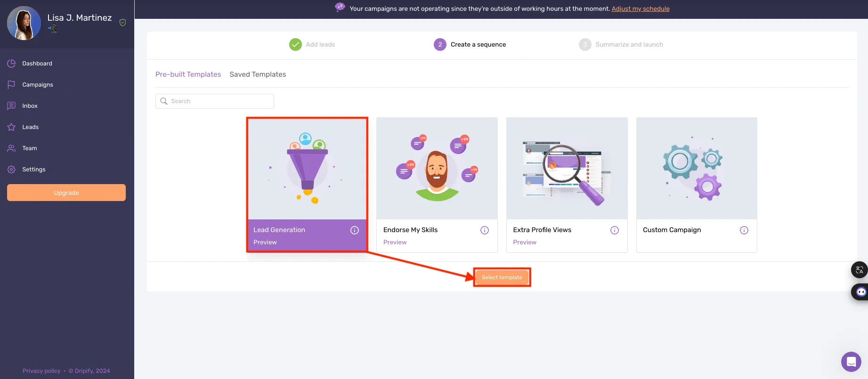Select the Lead Generation funnel thumbnail
The width and height of the screenshot is (868, 379).
pos(307,169)
